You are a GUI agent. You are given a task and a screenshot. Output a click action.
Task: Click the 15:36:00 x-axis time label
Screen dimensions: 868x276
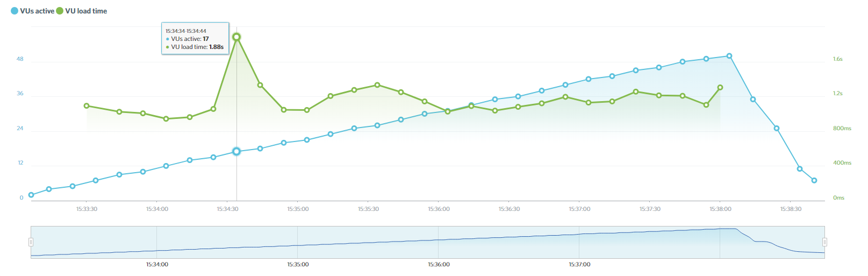pyautogui.click(x=439, y=209)
